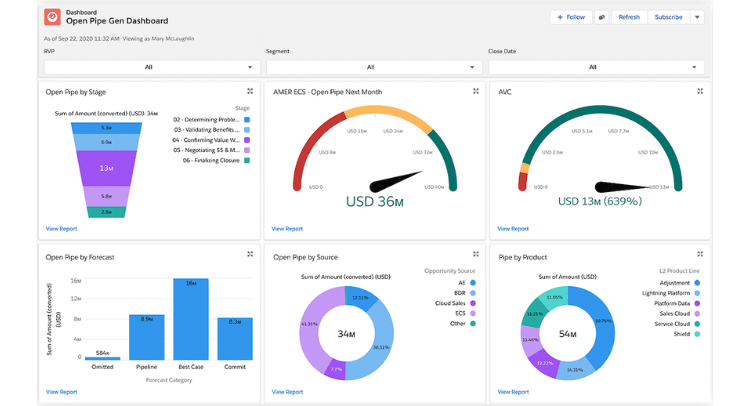Click the 5.3M top funnel segment
The width and height of the screenshot is (750, 406).
tap(106, 128)
